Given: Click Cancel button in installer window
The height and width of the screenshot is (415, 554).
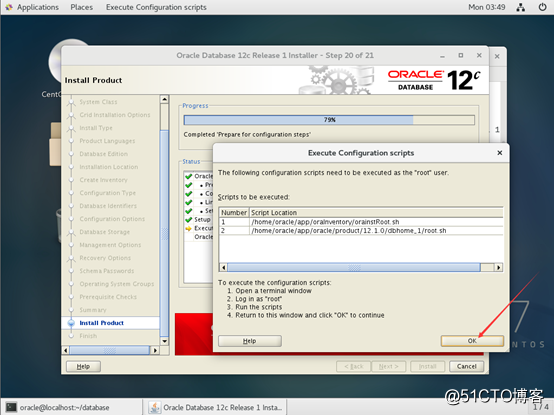Looking at the screenshot, I should tap(466, 366).
